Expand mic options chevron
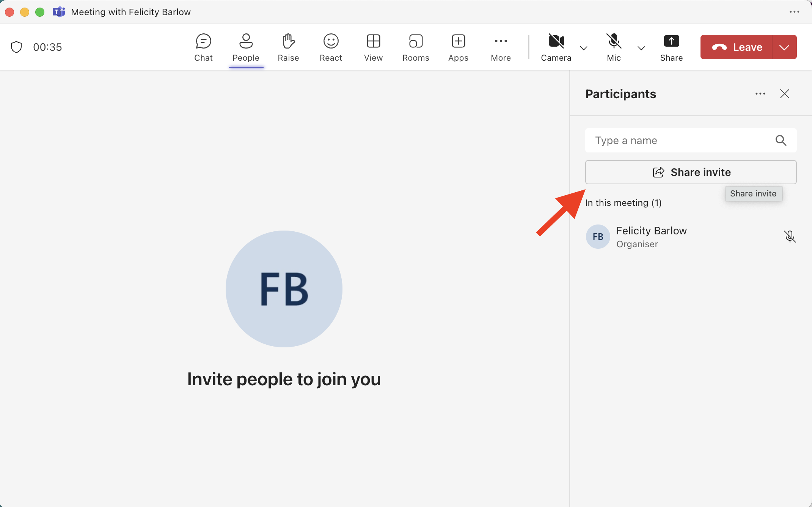Image resolution: width=812 pixels, height=507 pixels. click(x=641, y=48)
